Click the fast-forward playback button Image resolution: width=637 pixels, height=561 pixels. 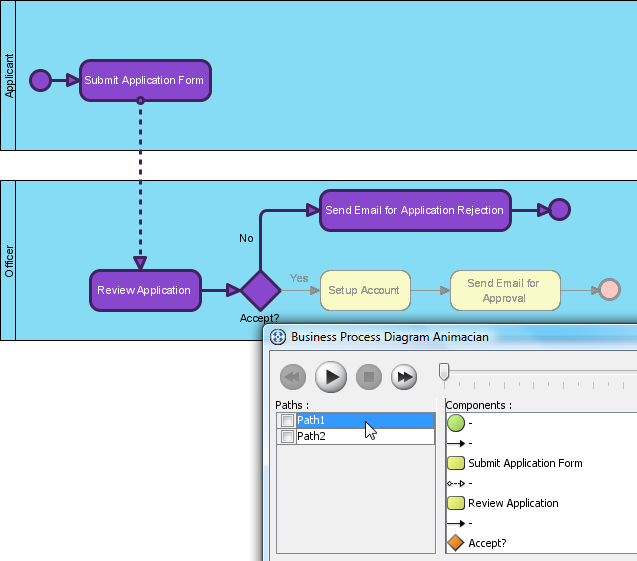pyautogui.click(x=404, y=377)
